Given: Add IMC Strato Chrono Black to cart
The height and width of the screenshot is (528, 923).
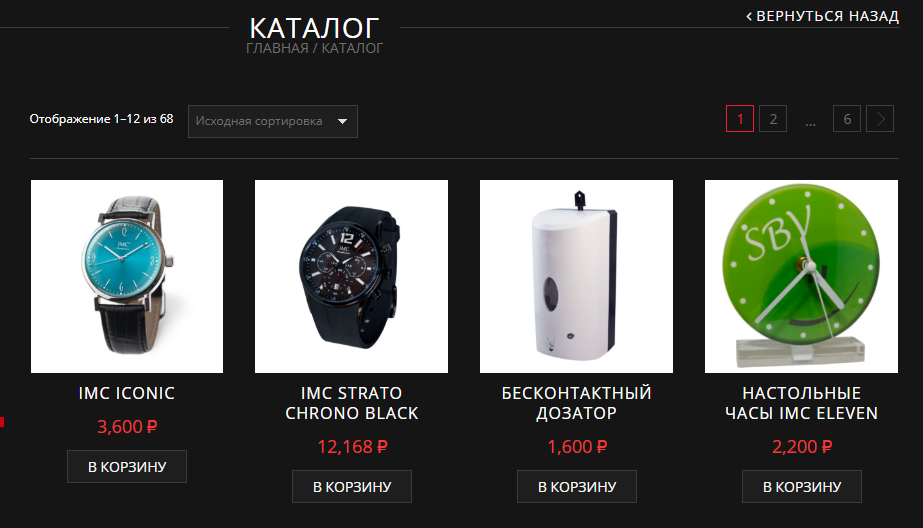Looking at the screenshot, I should click(x=351, y=487).
